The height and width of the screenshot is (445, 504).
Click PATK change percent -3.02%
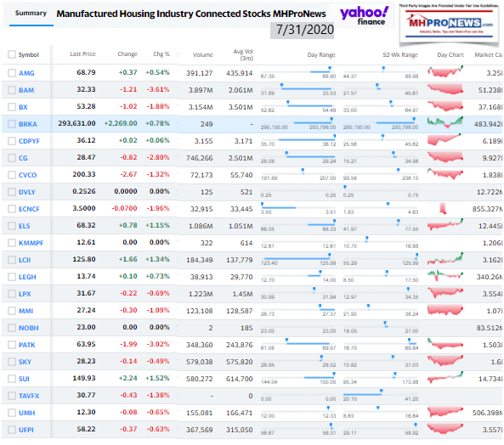tap(158, 345)
